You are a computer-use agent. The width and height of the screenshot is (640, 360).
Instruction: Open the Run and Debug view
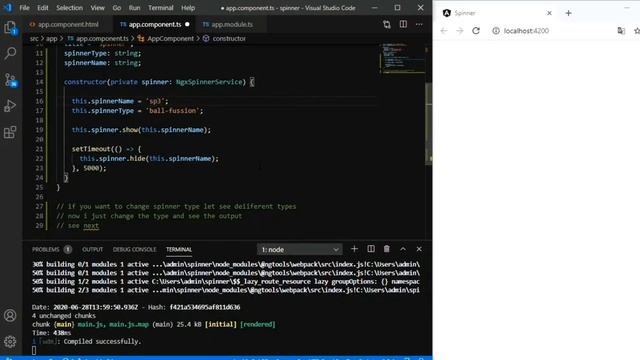click(10, 106)
